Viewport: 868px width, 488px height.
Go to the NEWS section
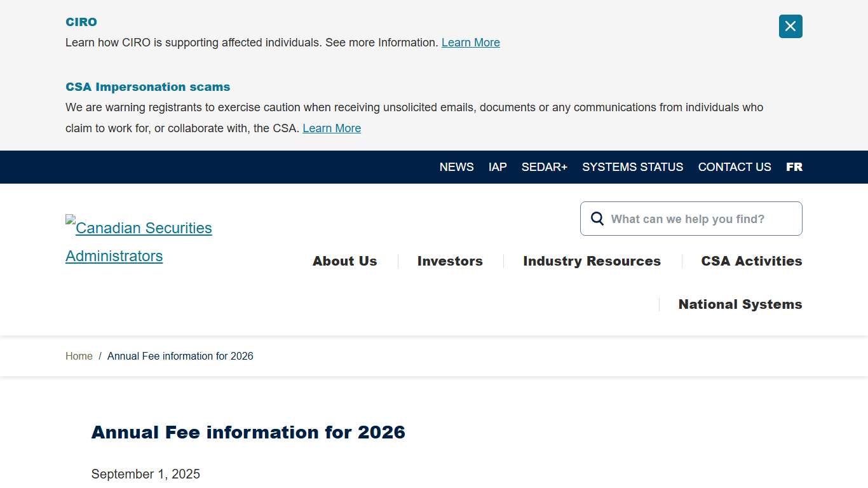click(456, 166)
